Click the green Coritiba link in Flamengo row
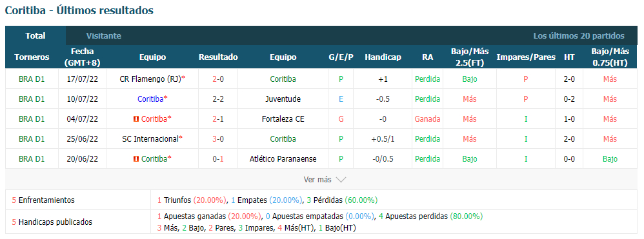Screen dimensions: 644x239 point(283,79)
